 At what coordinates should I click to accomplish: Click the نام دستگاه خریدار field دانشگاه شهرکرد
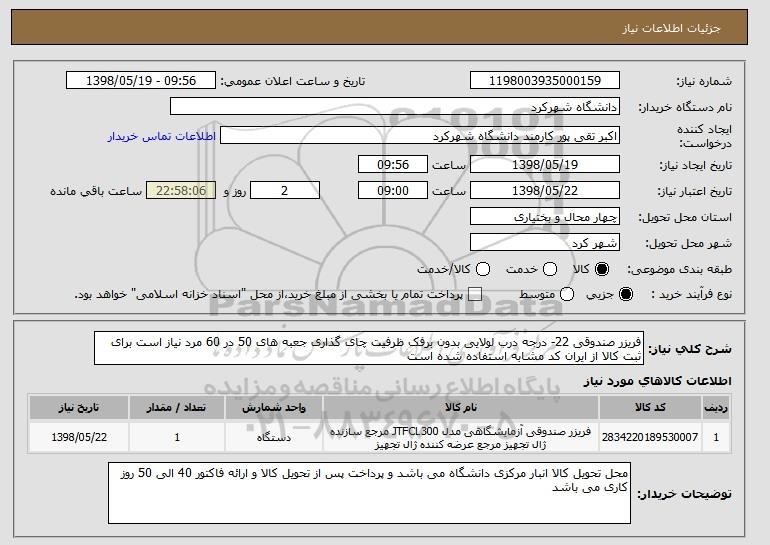click(x=395, y=107)
